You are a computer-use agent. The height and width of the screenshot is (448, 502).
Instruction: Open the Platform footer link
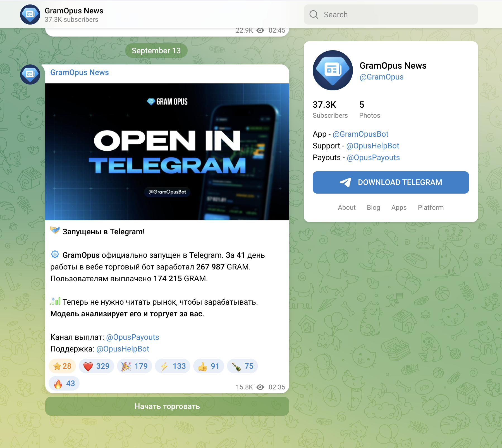click(x=431, y=208)
